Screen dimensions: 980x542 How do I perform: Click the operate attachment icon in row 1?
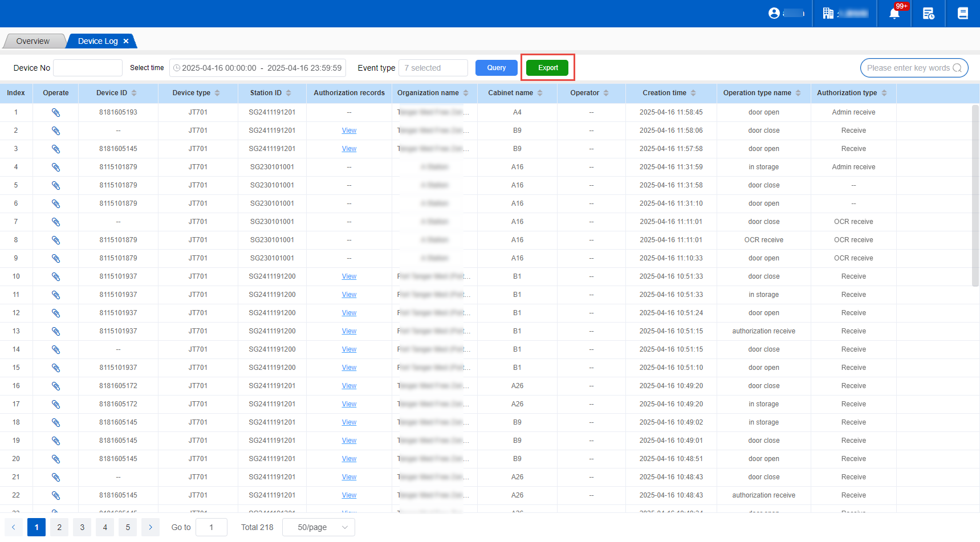point(56,112)
